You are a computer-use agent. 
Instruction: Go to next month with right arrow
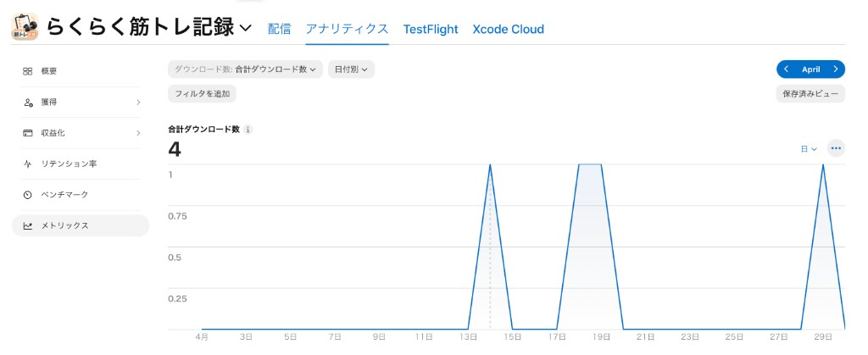click(835, 69)
